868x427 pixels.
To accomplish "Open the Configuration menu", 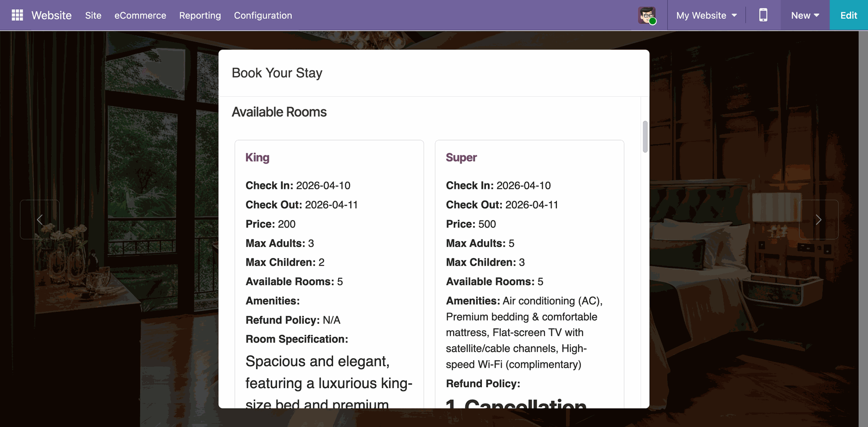I will coord(263,15).
